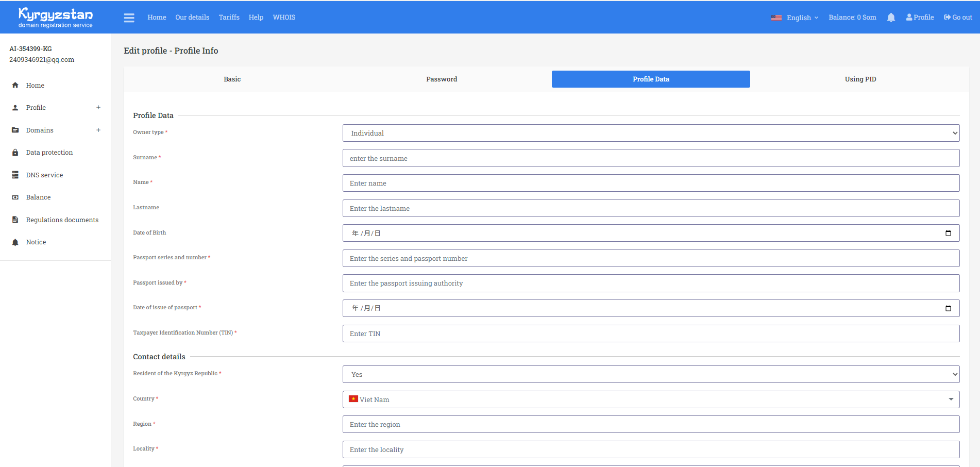Open Balance in the sidebar

click(39, 197)
